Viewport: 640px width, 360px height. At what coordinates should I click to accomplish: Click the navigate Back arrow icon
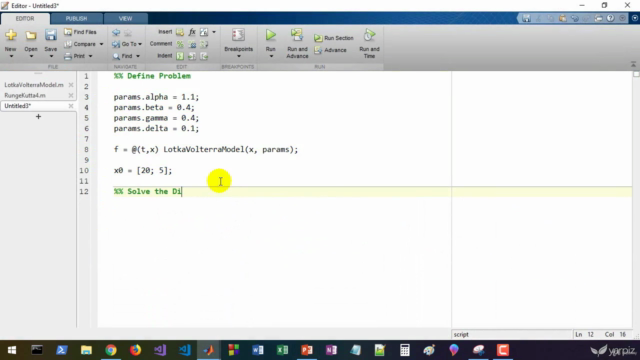pyautogui.click(x=116, y=32)
